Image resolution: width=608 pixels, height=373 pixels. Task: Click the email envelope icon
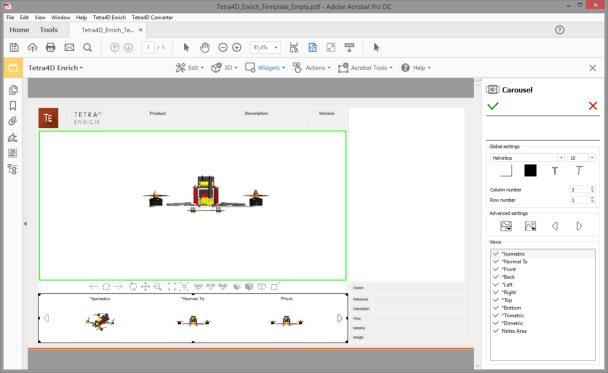coord(69,48)
